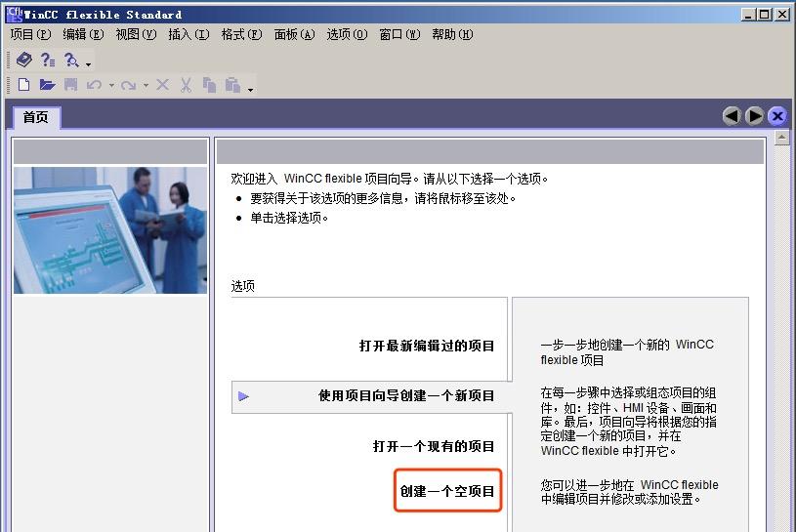Click the Cut scissors icon

coord(186,85)
